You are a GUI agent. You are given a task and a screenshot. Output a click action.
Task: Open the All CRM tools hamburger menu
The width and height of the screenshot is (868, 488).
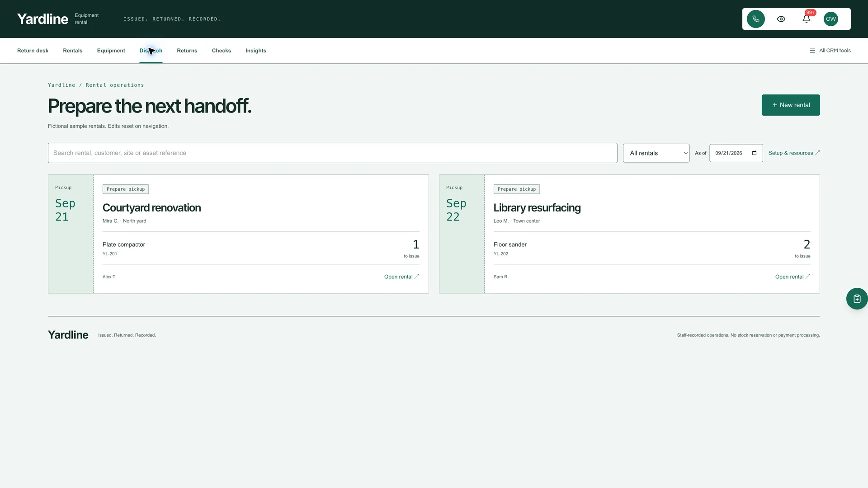(x=830, y=51)
